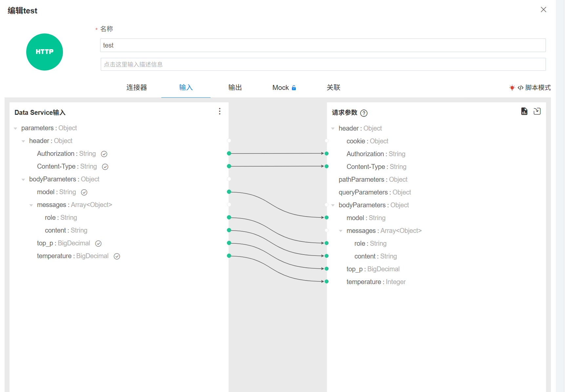This screenshot has height=392, width=565.
Task: Collapse the right bodyParameters Object node
Action: point(333,205)
